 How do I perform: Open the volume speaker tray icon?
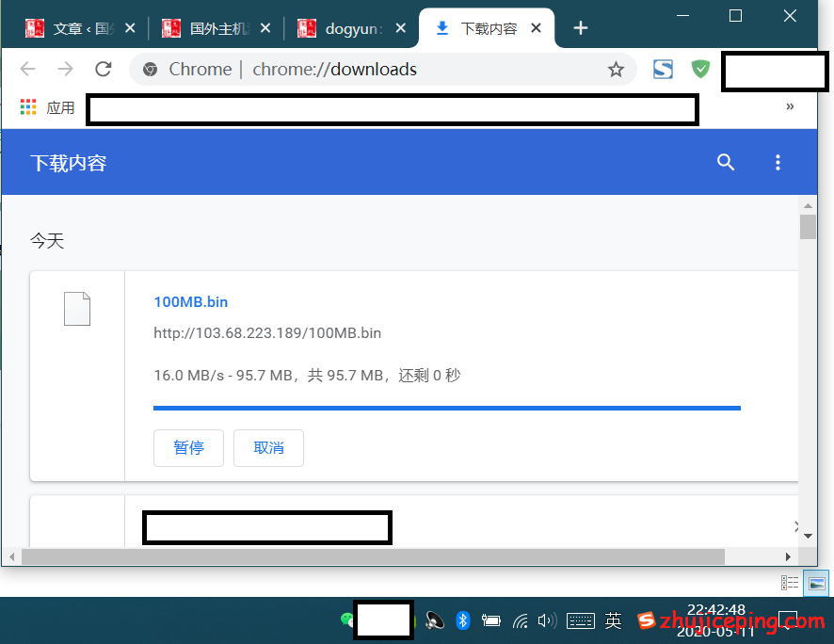[547, 620]
